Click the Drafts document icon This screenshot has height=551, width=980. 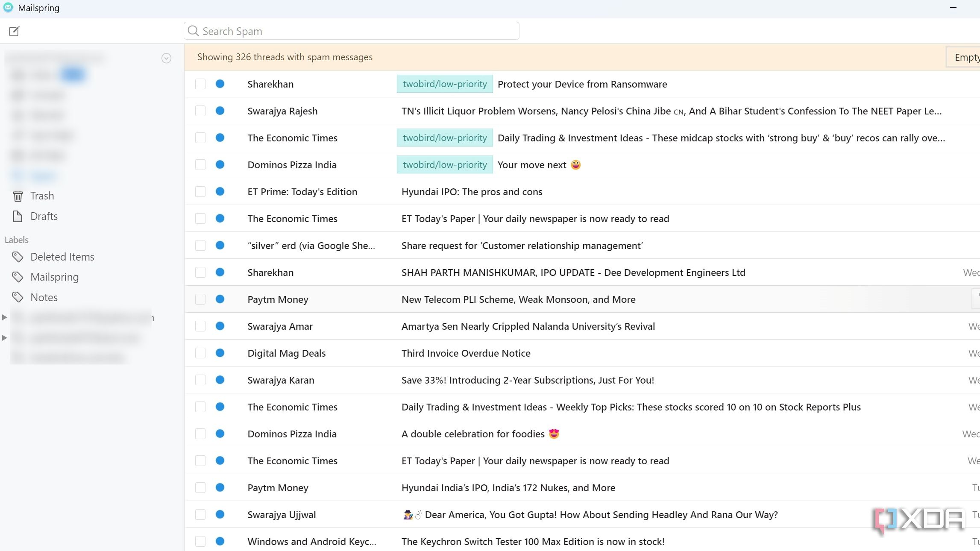[x=17, y=216]
